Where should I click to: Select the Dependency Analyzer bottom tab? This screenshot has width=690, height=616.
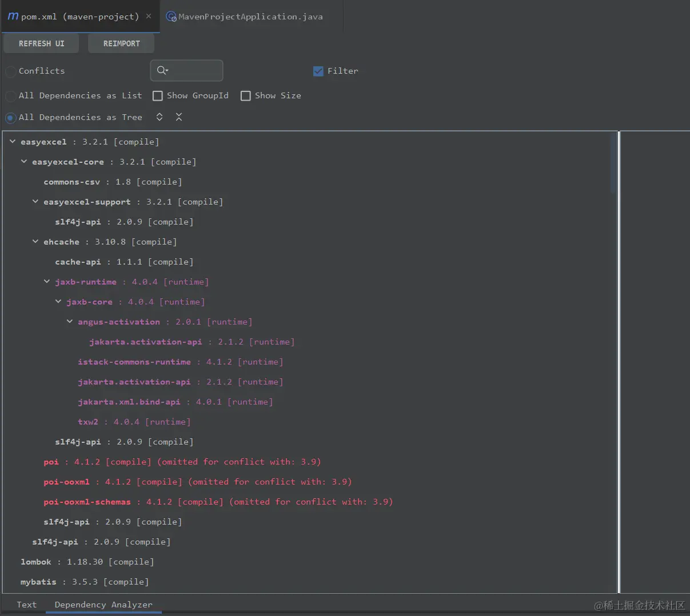coord(103,605)
